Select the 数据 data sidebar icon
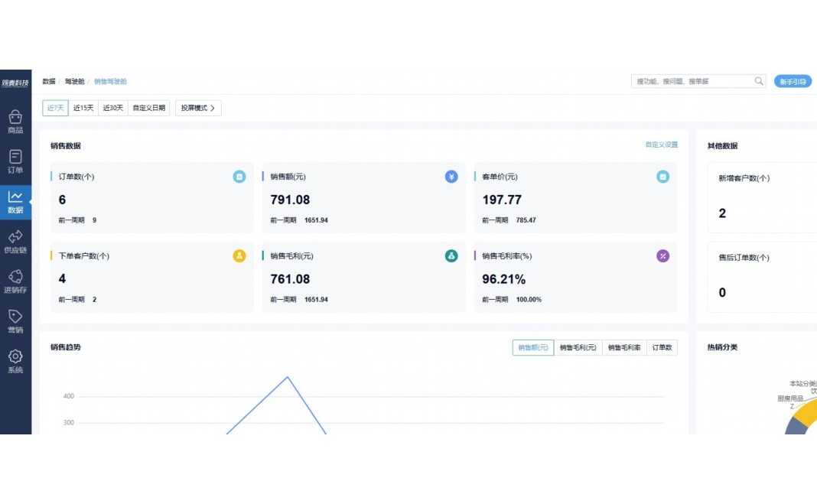817x504 pixels. pos(15,202)
